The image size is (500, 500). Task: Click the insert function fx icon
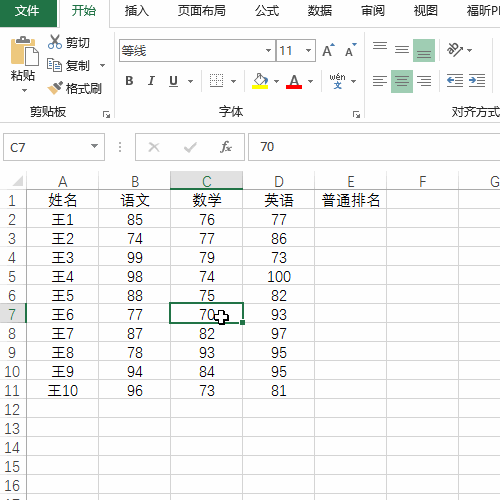point(226,147)
